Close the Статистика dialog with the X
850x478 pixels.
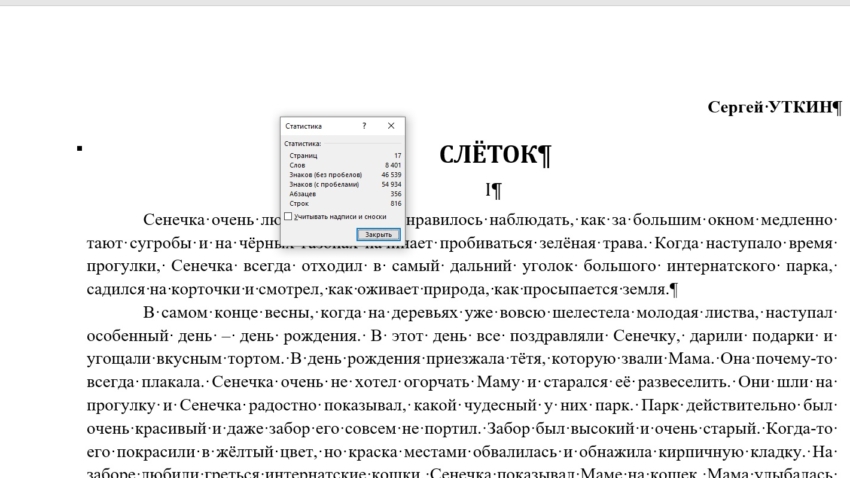click(x=391, y=126)
